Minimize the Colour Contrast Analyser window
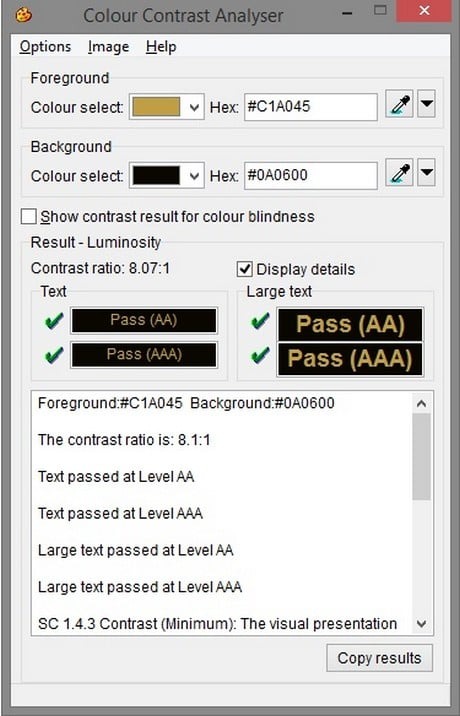The image size is (460, 716). click(347, 12)
